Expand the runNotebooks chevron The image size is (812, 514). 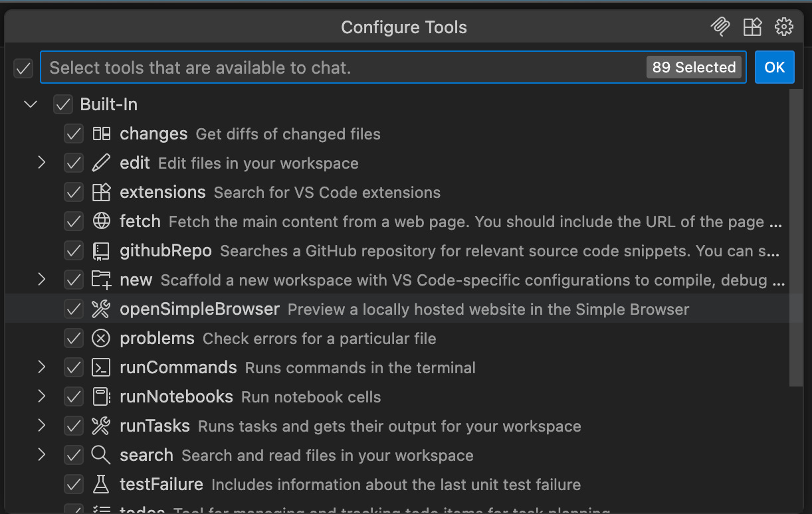[x=41, y=397]
